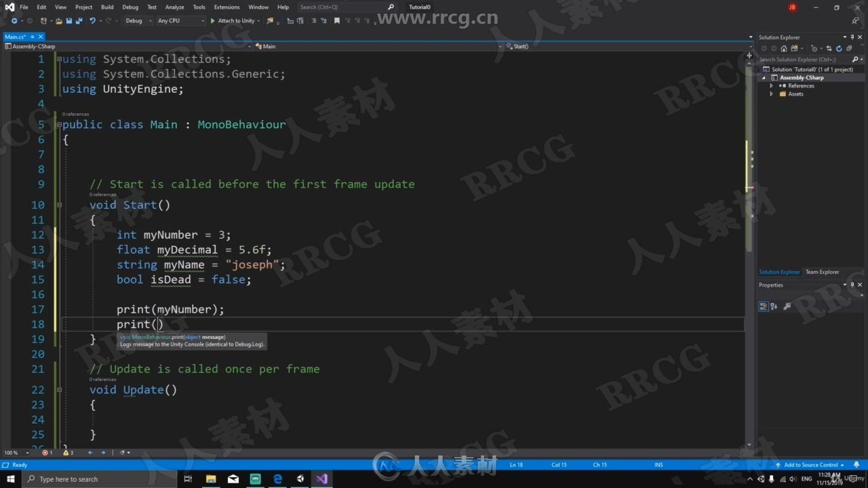Click Solution Explorer folder view switch icon
Screen dimensions: 868x488
tap(794, 49)
